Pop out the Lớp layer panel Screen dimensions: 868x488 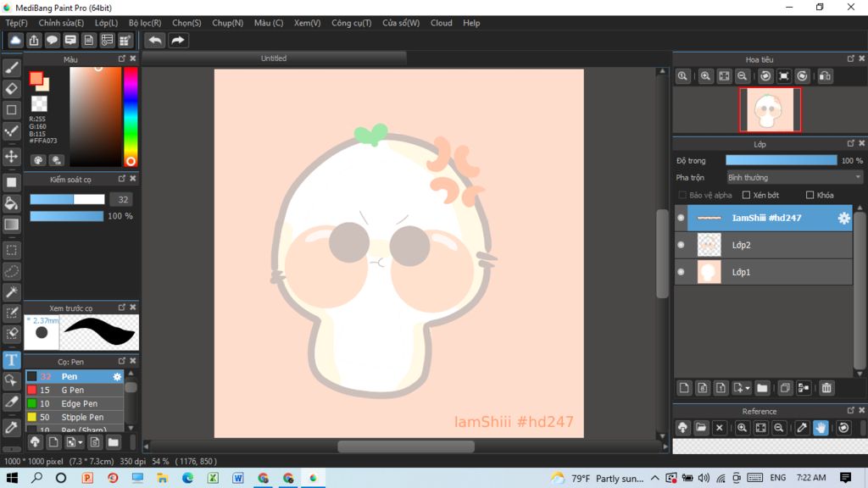[851, 143]
